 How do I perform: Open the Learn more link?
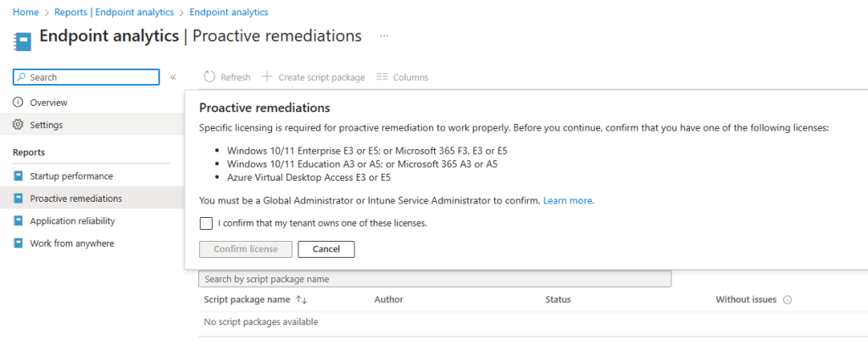point(569,201)
